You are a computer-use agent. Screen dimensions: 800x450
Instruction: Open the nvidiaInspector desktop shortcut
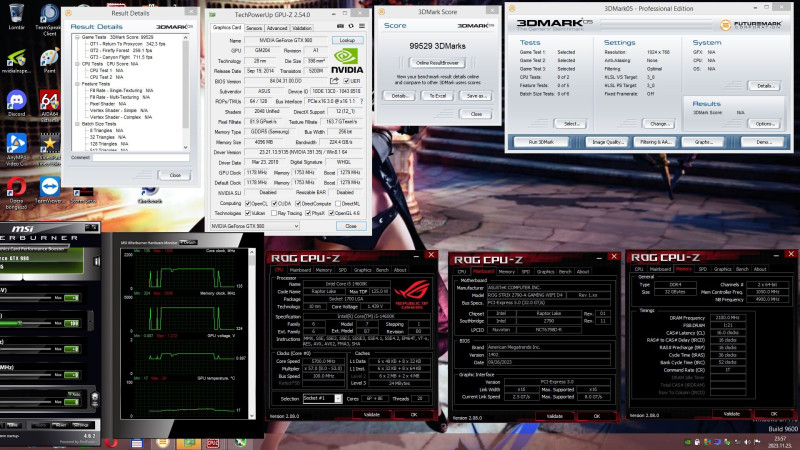16,61
